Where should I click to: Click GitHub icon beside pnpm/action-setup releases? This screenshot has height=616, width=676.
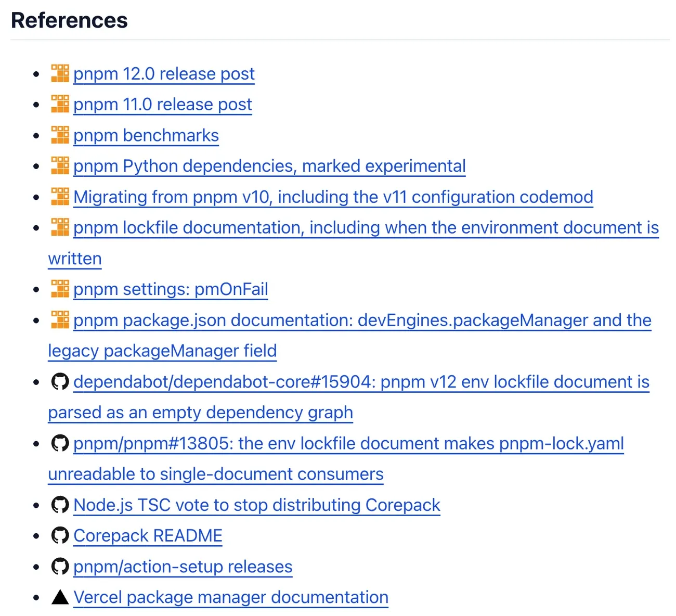(x=60, y=566)
